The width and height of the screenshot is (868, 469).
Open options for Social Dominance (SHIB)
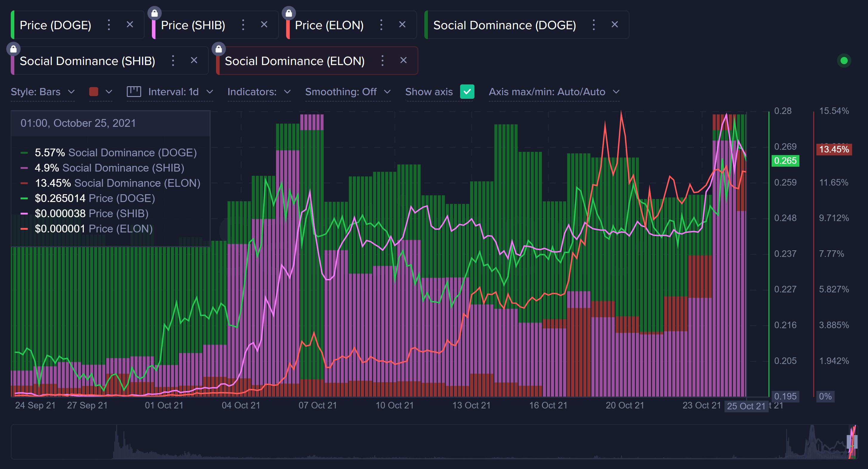coord(173,61)
